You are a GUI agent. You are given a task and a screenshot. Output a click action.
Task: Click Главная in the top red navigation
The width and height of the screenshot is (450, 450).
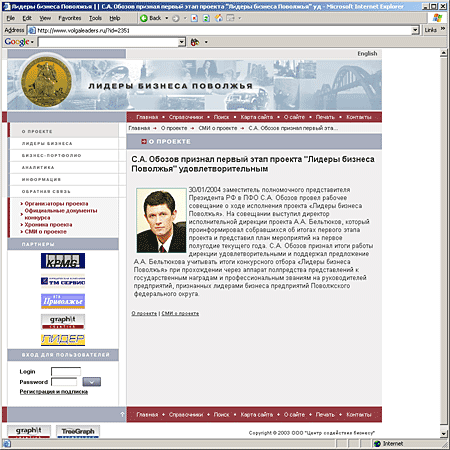point(147,117)
